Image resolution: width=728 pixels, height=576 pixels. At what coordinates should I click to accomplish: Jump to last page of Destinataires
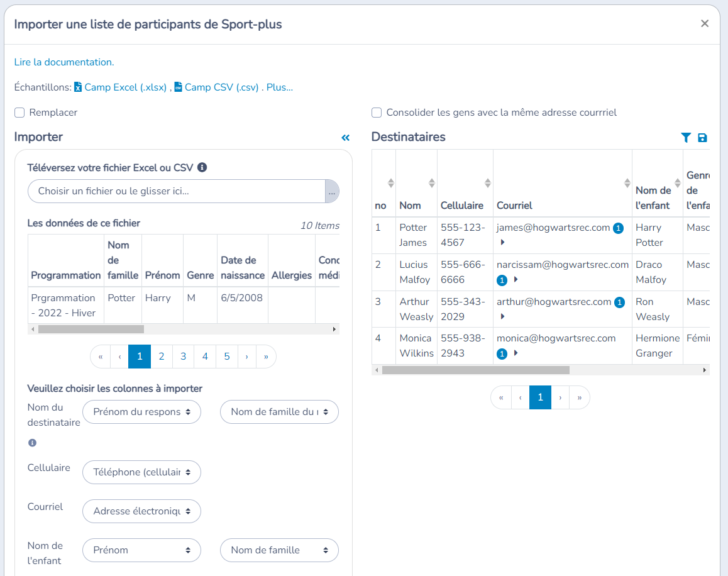coord(580,397)
